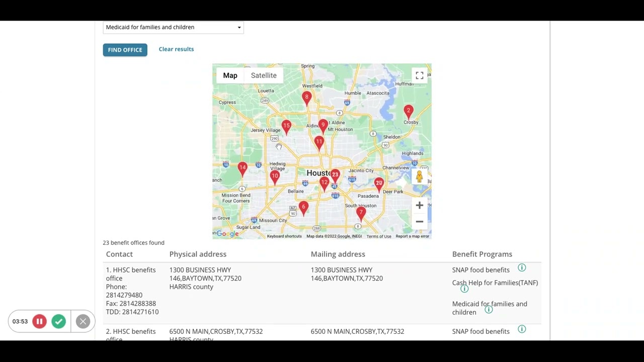This screenshot has height=362, width=644.
Task: Pause the screen recording
Action: (39, 321)
